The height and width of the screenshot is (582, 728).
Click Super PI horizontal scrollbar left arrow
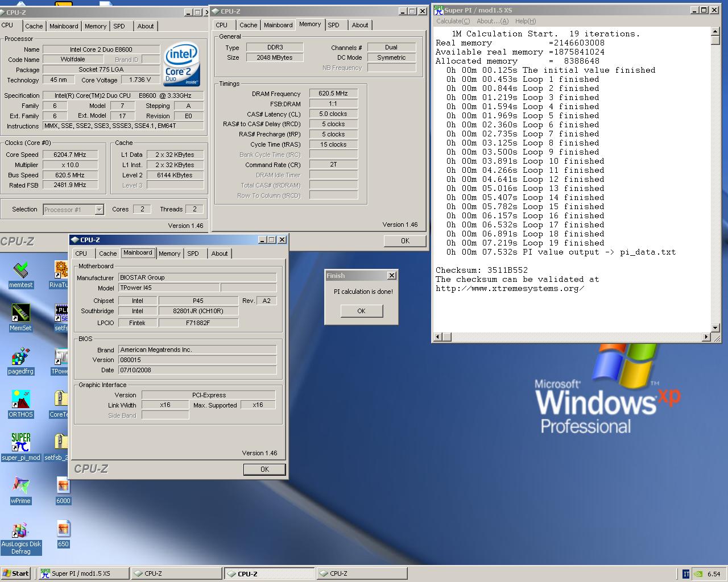click(x=438, y=337)
